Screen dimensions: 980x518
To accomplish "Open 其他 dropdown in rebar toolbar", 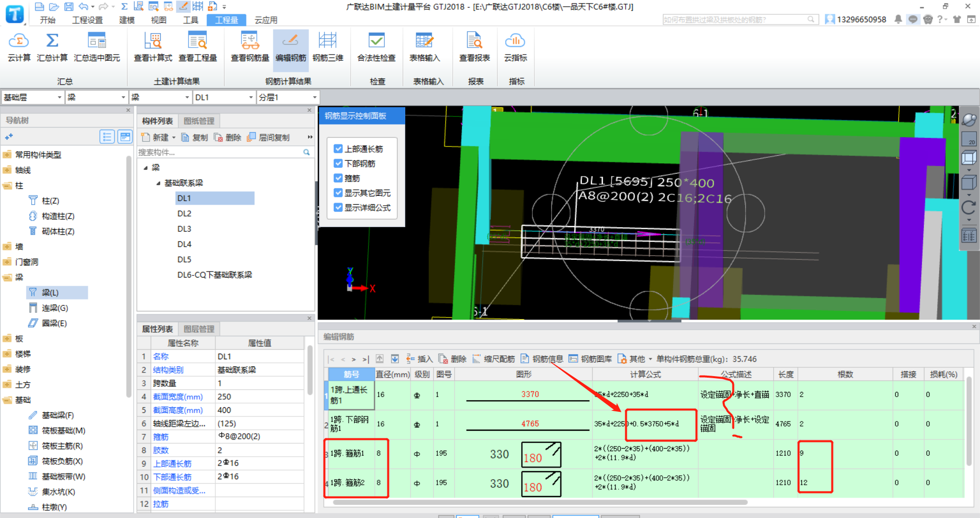I will click(x=635, y=359).
